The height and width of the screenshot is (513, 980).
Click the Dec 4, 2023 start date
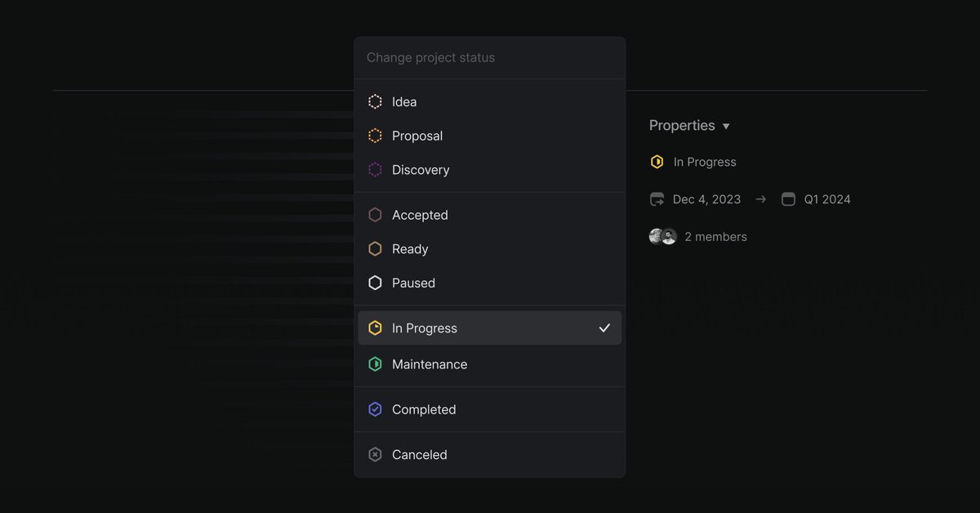706,199
